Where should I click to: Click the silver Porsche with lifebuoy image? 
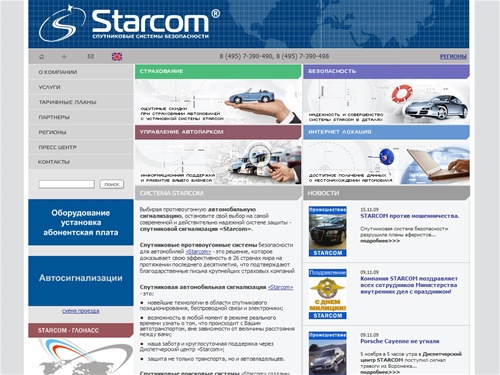pyautogui.click(x=386, y=101)
